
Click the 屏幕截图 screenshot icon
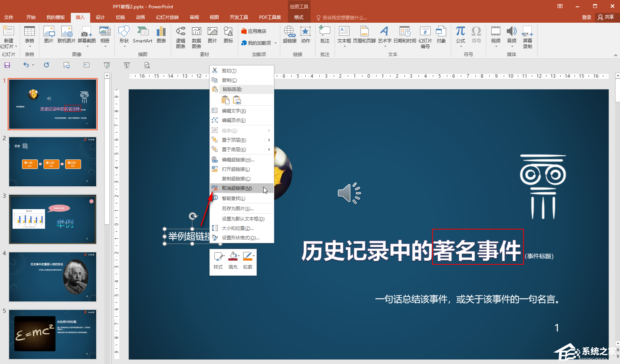point(86,35)
